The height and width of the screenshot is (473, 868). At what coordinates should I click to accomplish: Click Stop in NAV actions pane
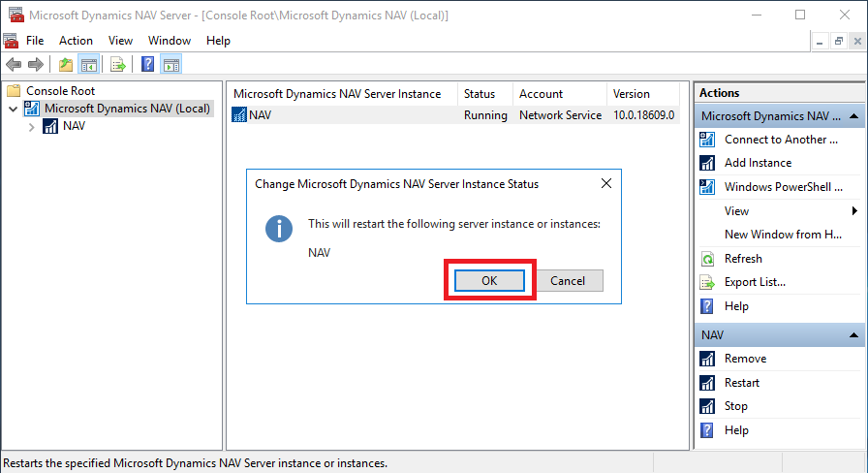pyautogui.click(x=735, y=406)
